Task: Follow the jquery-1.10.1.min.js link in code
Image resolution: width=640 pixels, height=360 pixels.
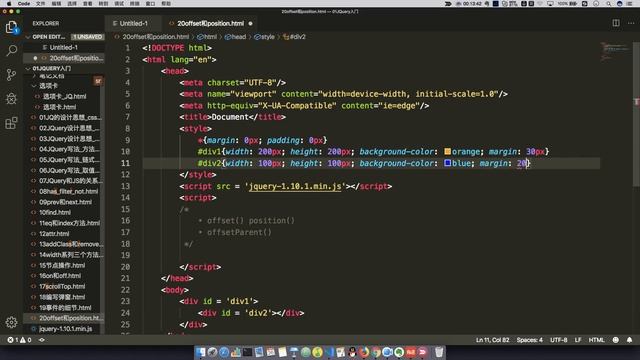Action: [295, 186]
